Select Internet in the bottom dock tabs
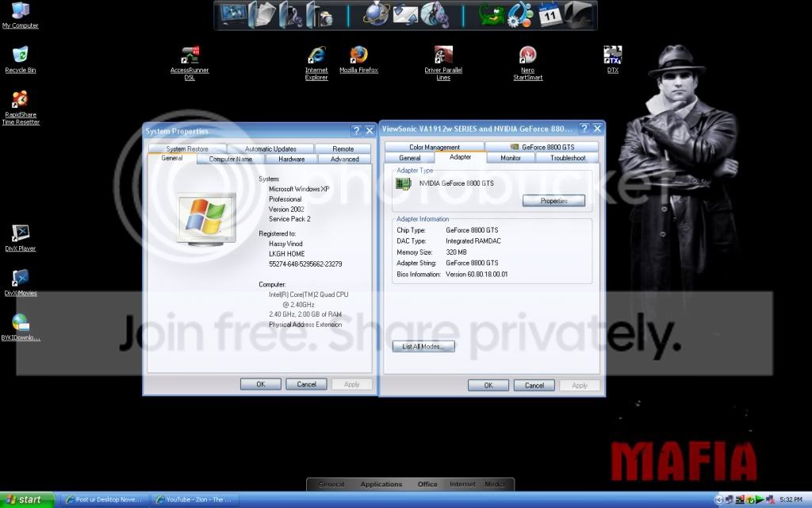The image size is (812, 508). pos(462,484)
